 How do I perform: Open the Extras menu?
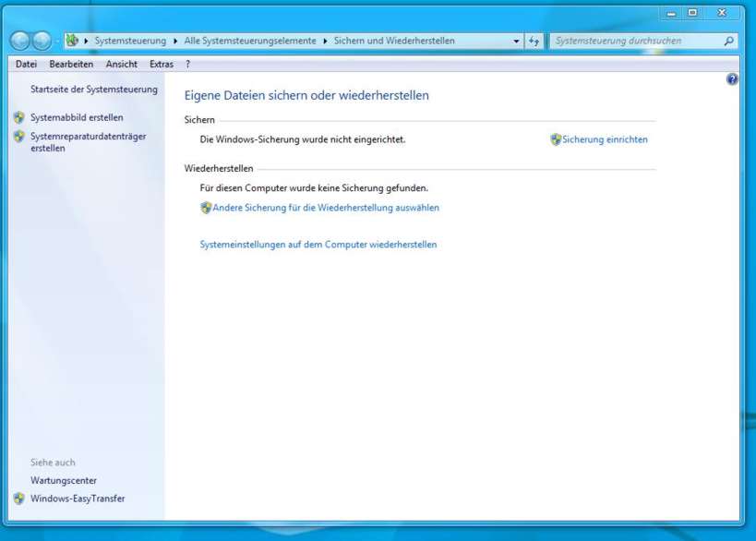point(161,64)
